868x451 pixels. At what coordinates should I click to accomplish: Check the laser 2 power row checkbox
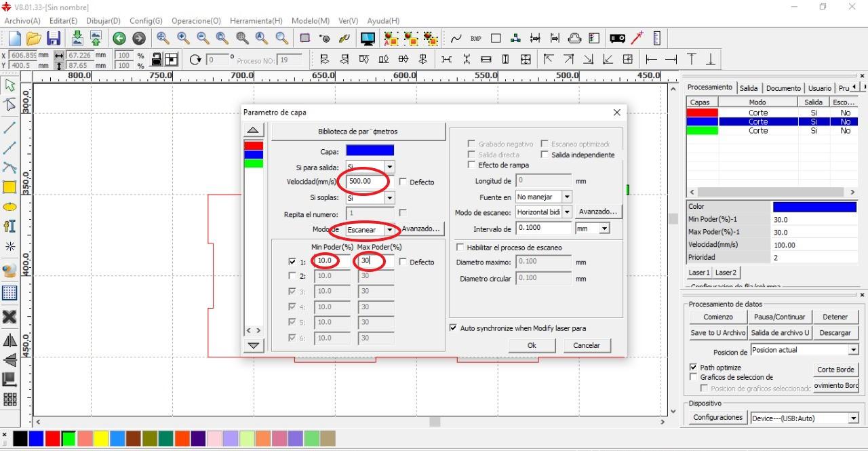tap(292, 276)
